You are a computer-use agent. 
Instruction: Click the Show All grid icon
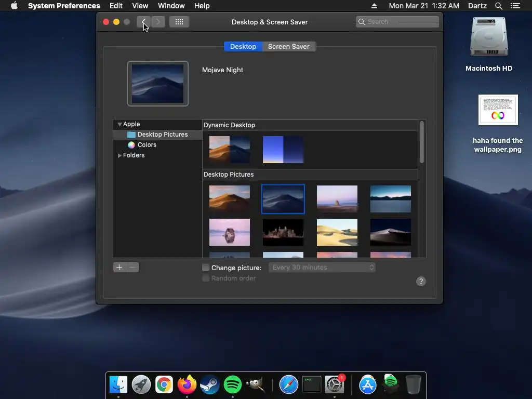pyautogui.click(x=179, y=22)
